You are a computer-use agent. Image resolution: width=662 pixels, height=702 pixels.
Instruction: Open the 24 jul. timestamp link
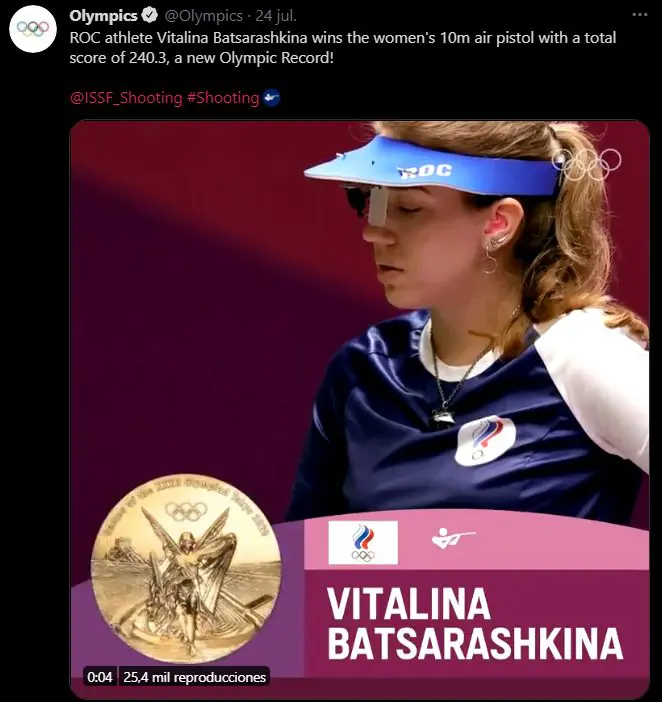(x=276, y=16)
